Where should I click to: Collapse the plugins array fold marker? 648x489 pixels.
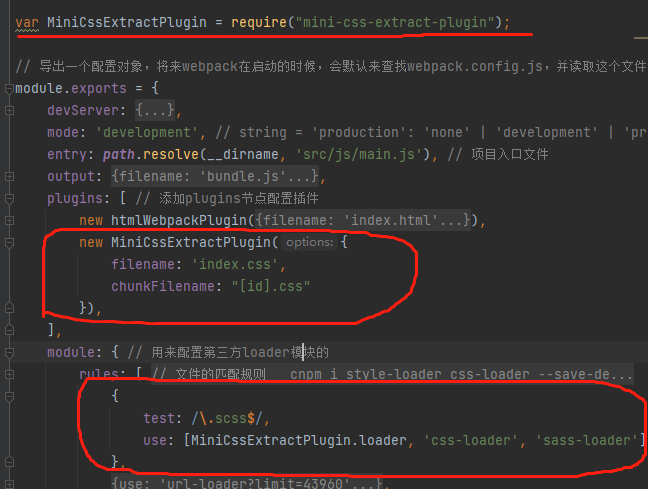coord(9,199)
